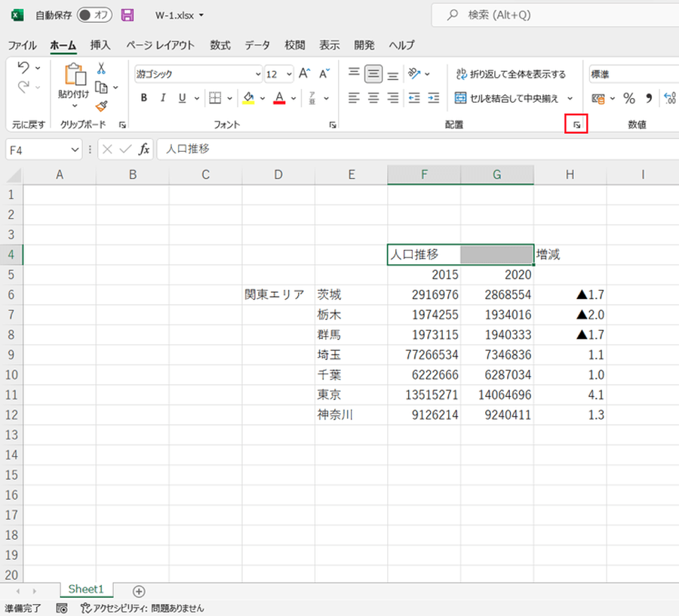Image resolution: width=679 pixels, height=616 pixels.
Task: Open Insert Function with fx icon
Action: (x=144, y=149)
